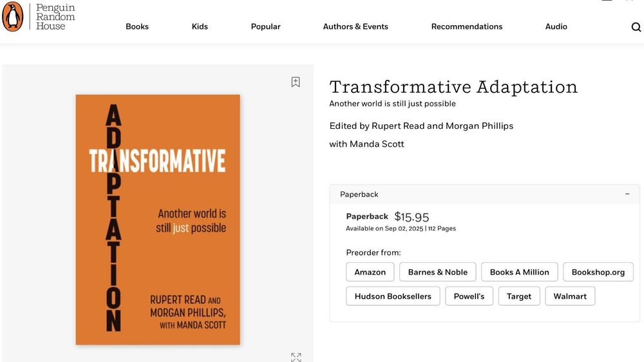
Task: Open the Recommendations menu
Action: 467,26
